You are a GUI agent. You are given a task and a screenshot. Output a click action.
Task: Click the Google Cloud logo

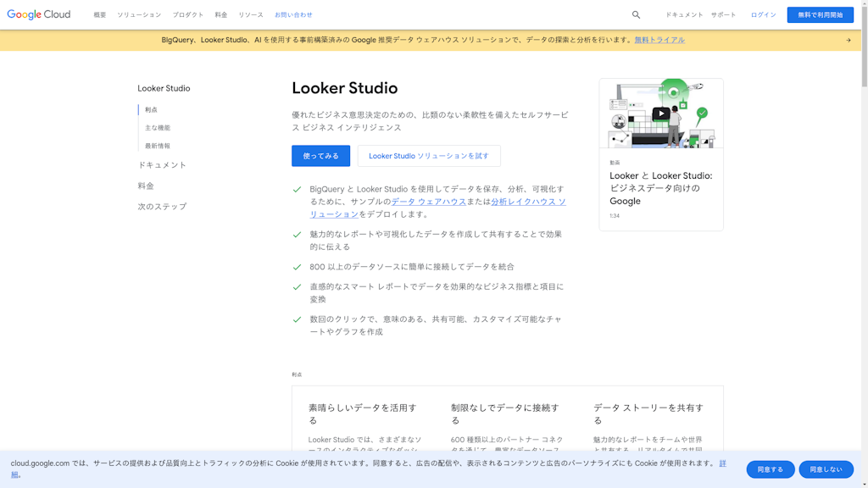(x=39, y=14)
